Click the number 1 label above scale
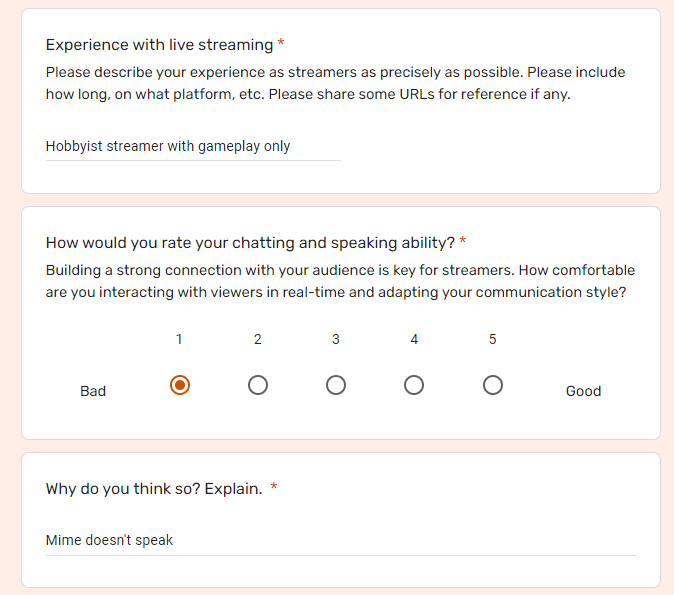This screenshot has width=674, height=595. click(179, 339)
